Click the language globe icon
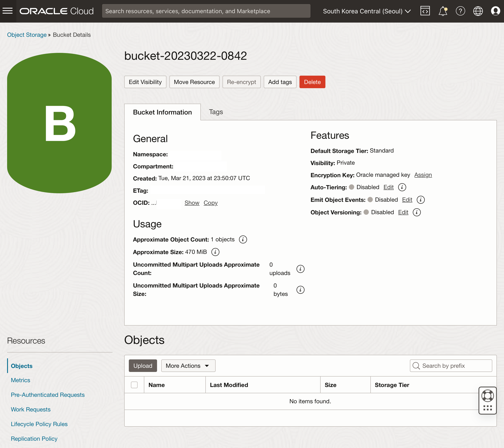Viewport: 504px width, 448px height. pos(478,11)
